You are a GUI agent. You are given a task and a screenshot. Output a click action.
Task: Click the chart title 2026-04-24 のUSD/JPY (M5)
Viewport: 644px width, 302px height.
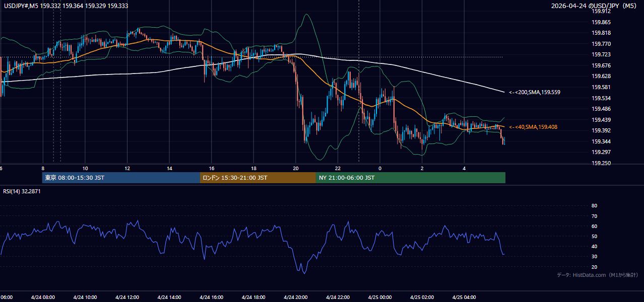[x=595, y=6]
